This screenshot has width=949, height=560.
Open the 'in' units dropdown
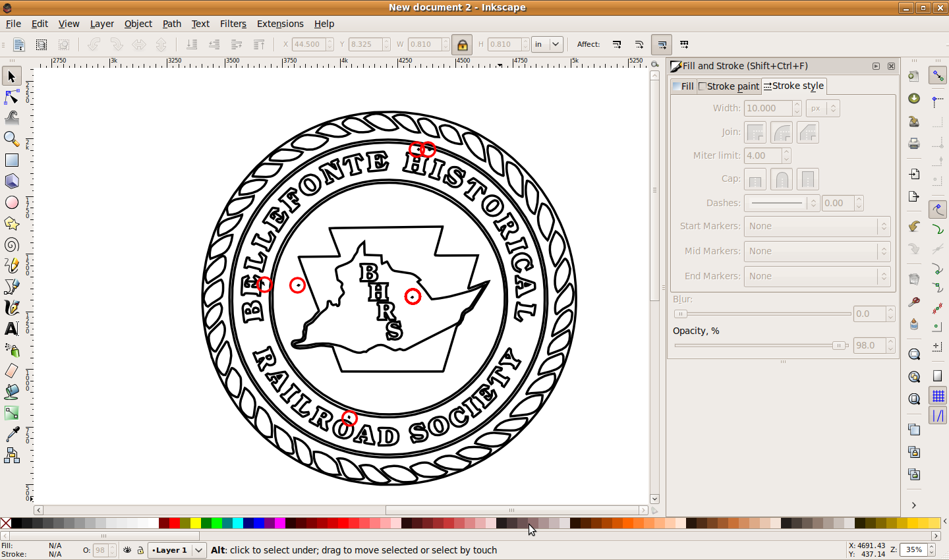pos(547,45)
